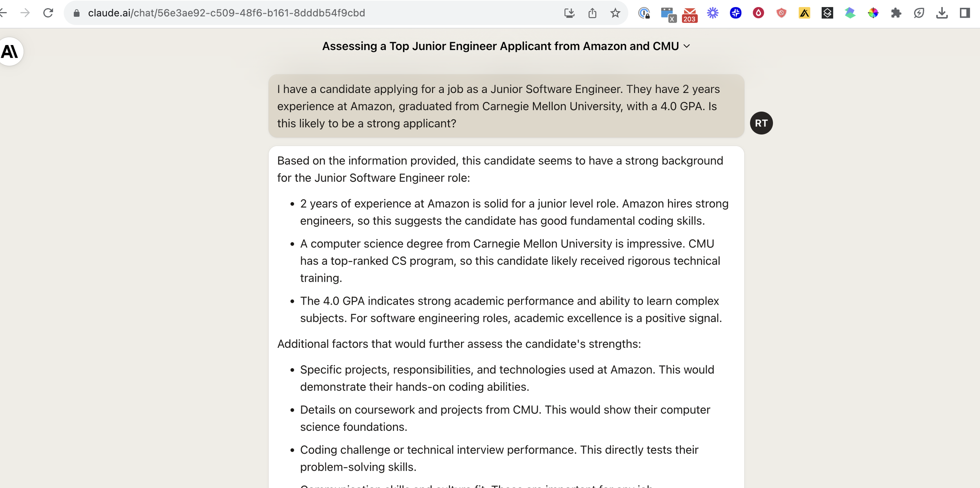Click the install app icon in address bar
980x488 pixels.
coord(569,13)
